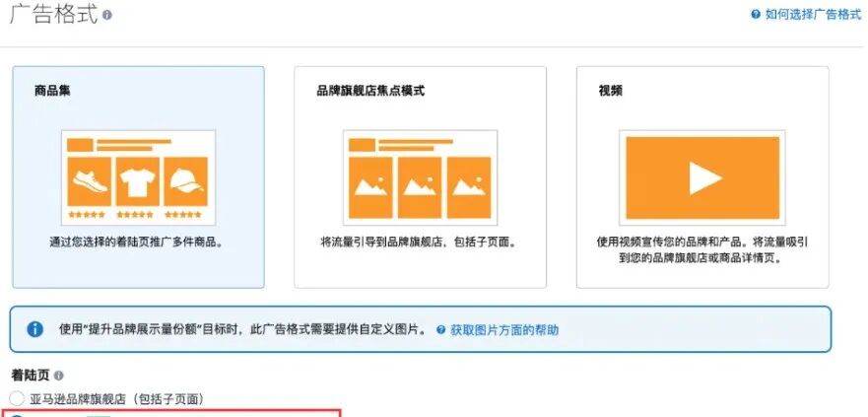This screenshot has height=417, width=868.
Task: Click the 通过您选择的着陆页推广多件商品 description text
Action: pyautogui.click(x=138, y=242)
